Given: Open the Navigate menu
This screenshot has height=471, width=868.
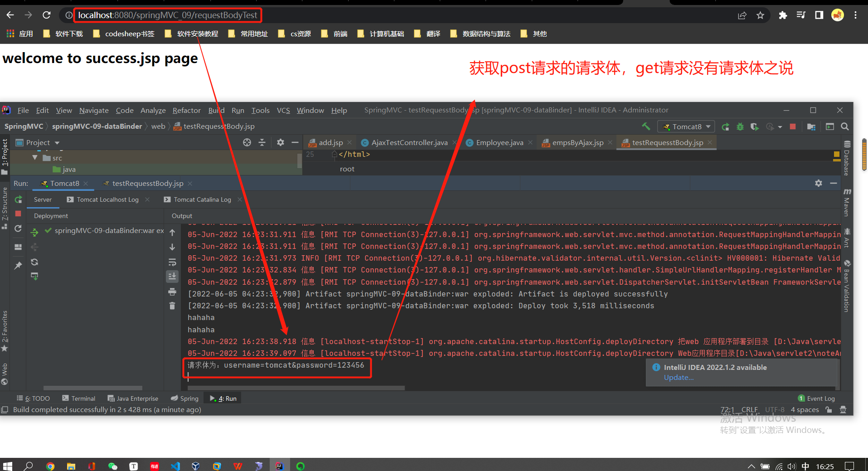Looking at the screenshot, I should (x=94, y=110).
